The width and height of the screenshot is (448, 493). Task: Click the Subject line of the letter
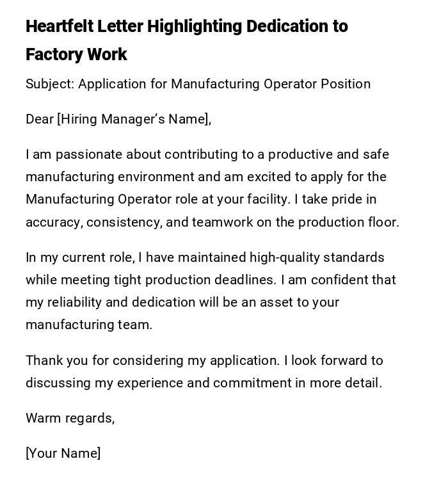pyautogui.click(x=198, y=84)
